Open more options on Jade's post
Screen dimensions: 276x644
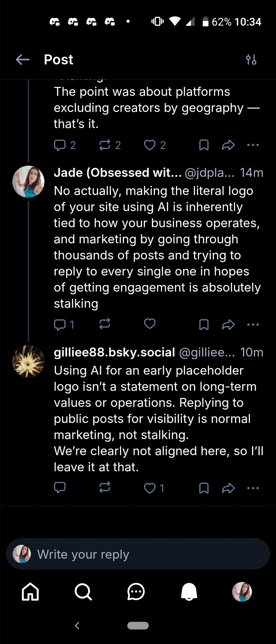[253, 324]
